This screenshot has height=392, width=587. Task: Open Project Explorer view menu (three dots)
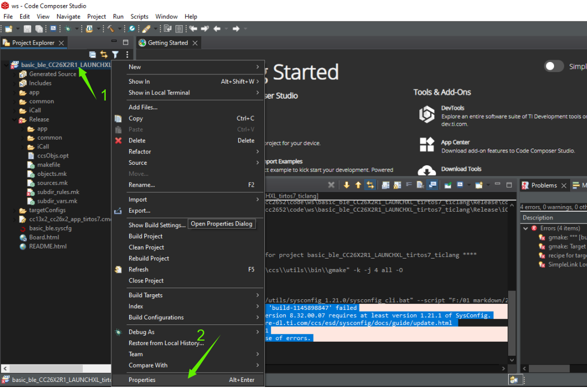coord(127,55)
